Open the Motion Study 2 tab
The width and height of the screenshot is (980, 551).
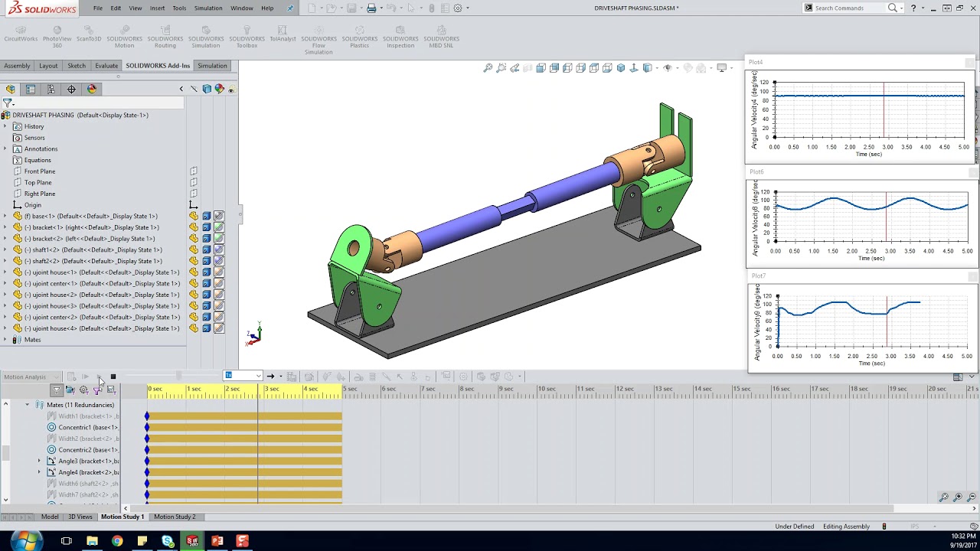click(x=175, y=517)
